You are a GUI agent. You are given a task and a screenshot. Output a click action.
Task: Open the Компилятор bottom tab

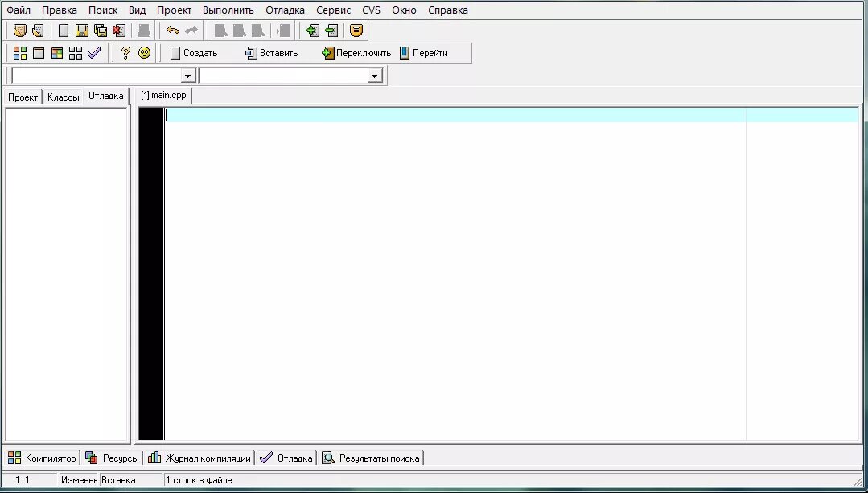tap(42, 458)
